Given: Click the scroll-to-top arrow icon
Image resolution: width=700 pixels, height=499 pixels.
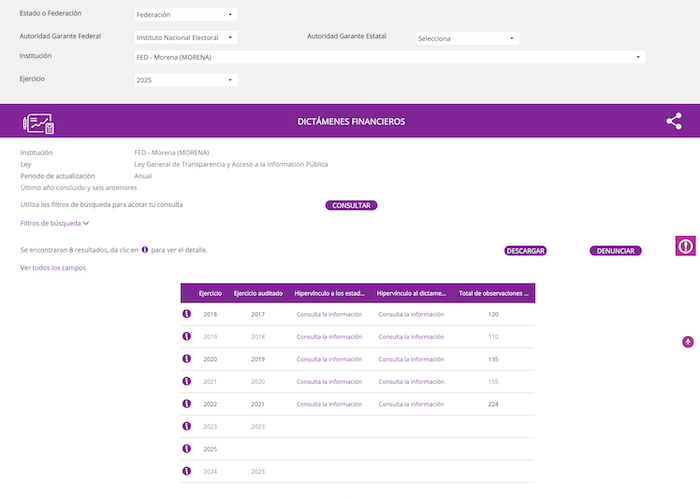Looking at the screenshot, I should pos(688,342).
